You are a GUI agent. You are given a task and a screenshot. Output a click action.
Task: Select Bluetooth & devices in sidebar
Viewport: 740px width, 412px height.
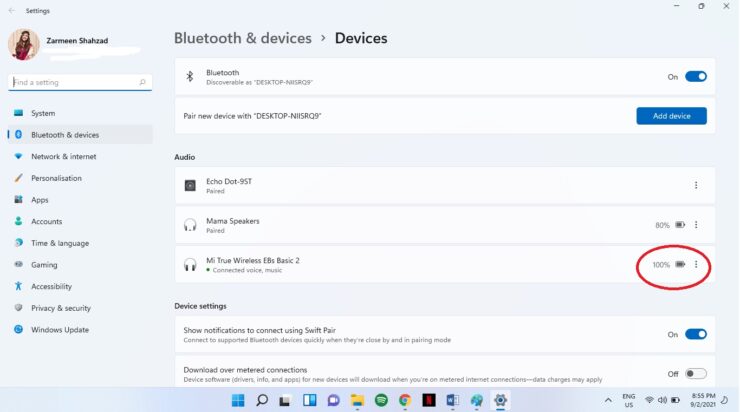(x=80, y=135)
